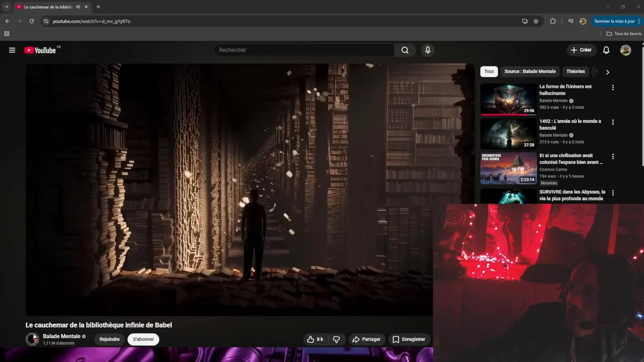Click 'Cosmos Calme' channel name
This screenshot has height=362, width=644.
coord(553,169)
